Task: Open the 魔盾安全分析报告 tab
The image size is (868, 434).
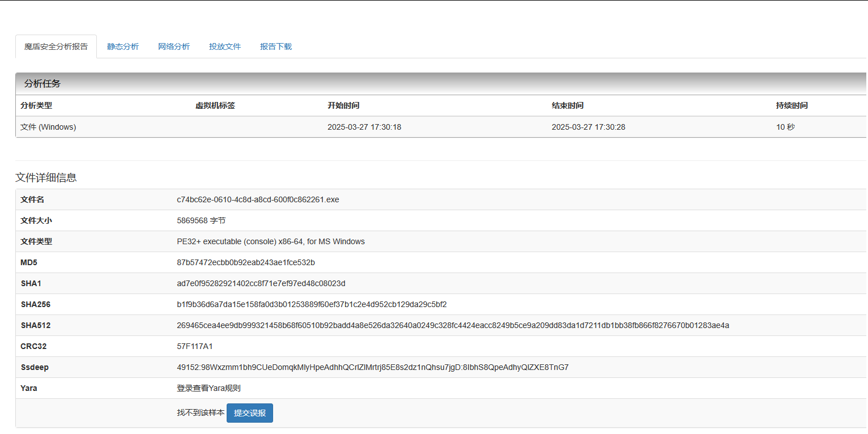Action: point(56,46)
